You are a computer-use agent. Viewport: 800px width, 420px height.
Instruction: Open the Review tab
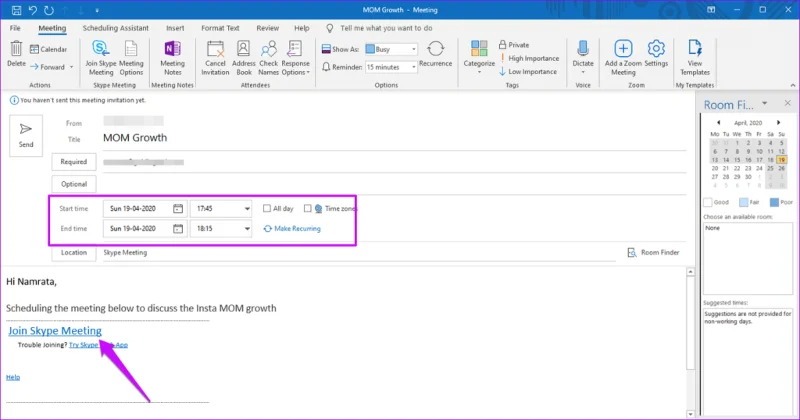pyautogui.click(x=268, y=28)
